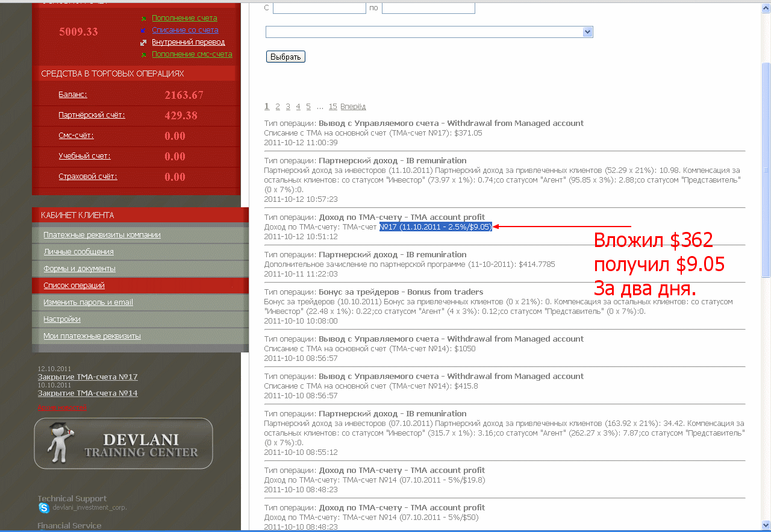Click the Смс-счёт link

tap(76, 136)
